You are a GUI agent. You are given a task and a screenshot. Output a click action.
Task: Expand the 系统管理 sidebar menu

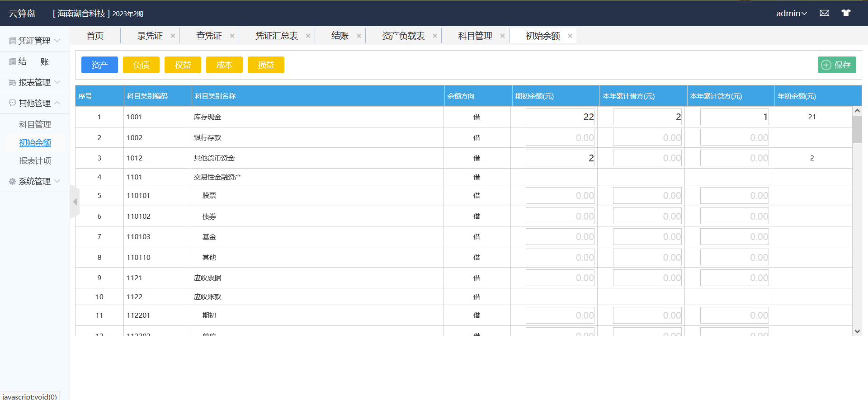click(x=35, y=181)
